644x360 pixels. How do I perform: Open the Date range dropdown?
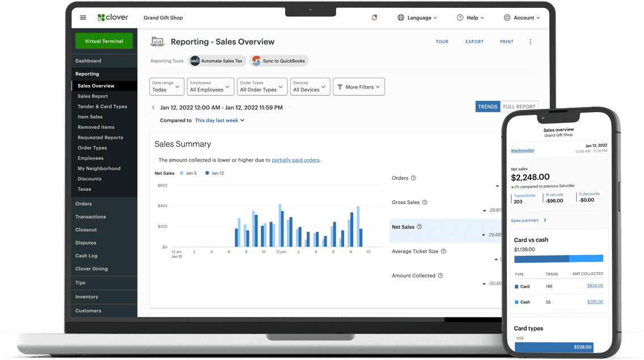pos(167,86)
